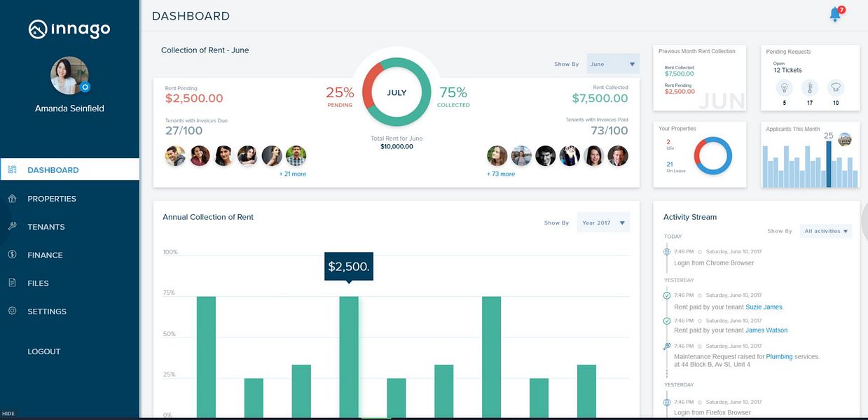Open electrical tickets light bulb icon
Viewport: 868px width, 420px height.
point(784,88)
